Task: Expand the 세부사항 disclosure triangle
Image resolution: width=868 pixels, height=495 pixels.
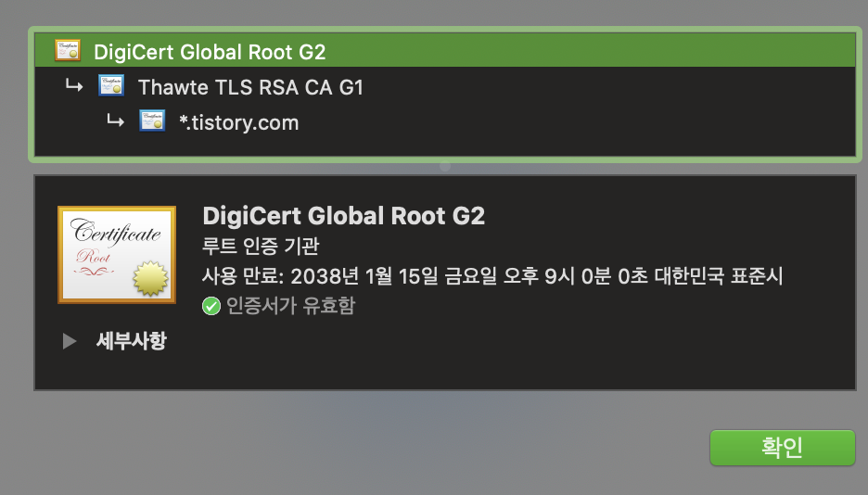Action: 70,341
